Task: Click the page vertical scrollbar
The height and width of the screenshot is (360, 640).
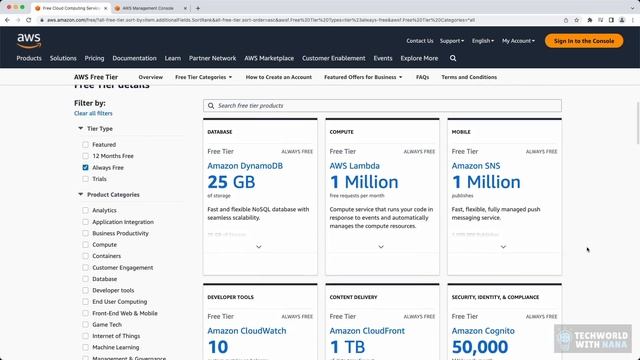Action: coord(638,122)
